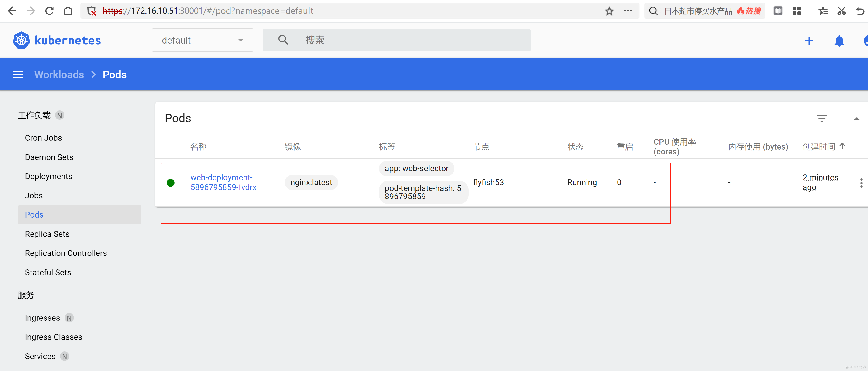Open the favorites list star icon

coord(823,11)
